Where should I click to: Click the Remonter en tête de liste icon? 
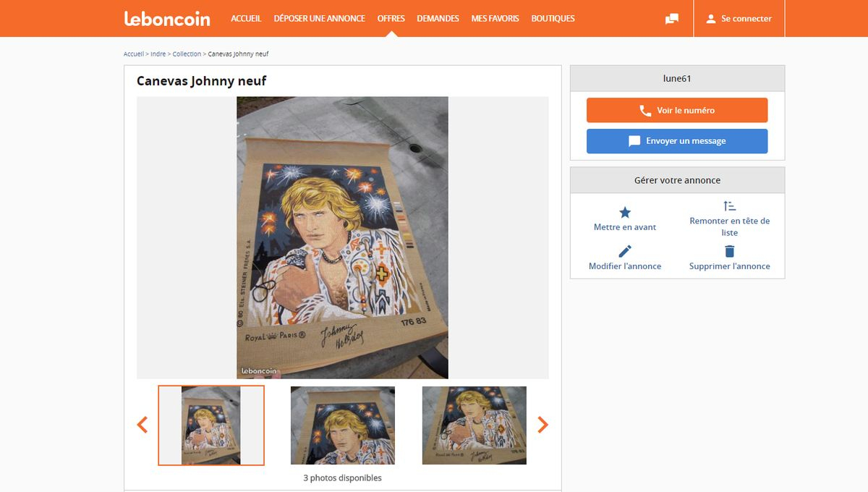point(729,206)
